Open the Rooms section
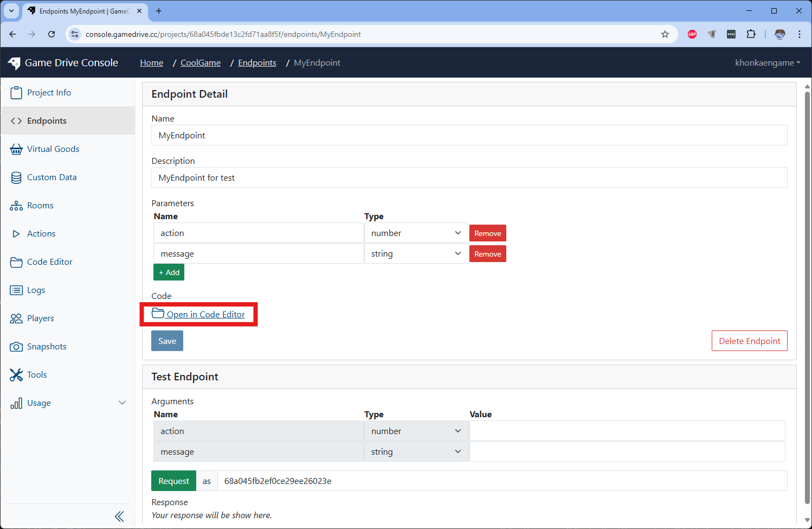The image size is (812, 529). pos(40,205)
